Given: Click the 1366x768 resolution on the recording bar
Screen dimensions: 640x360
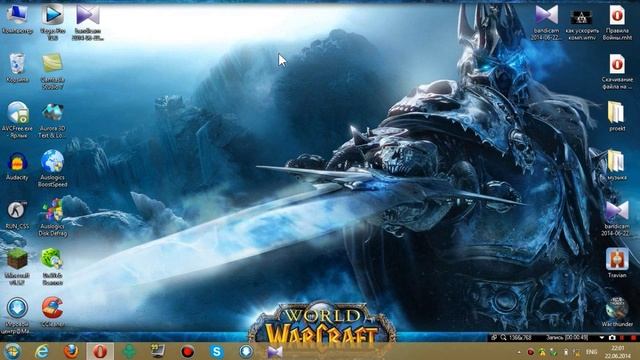Looking at the screenshot, I should pyautogui.click(x=520, y=338).
